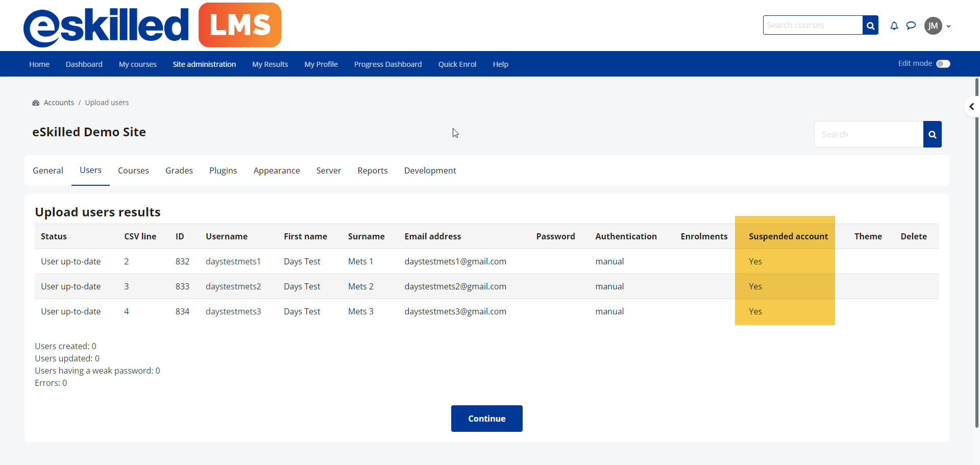
Task: Click email daystestmets3@gmail.com
Action: 455,311
